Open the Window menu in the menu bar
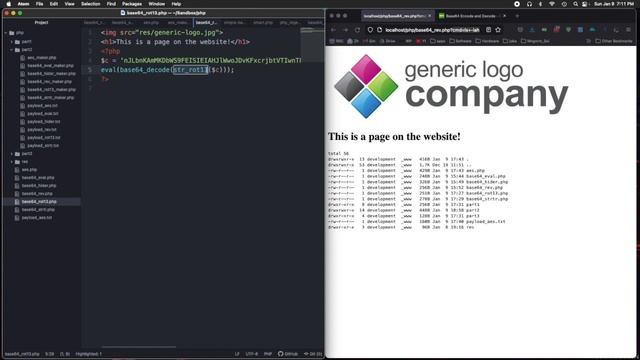Screen dimensions: 640x360 click(157, 4)
